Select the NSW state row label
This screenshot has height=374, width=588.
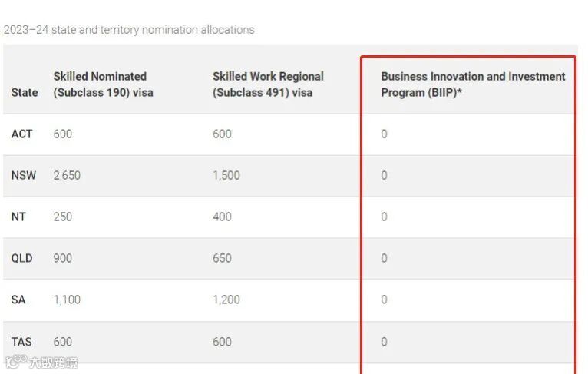[24, 175]
